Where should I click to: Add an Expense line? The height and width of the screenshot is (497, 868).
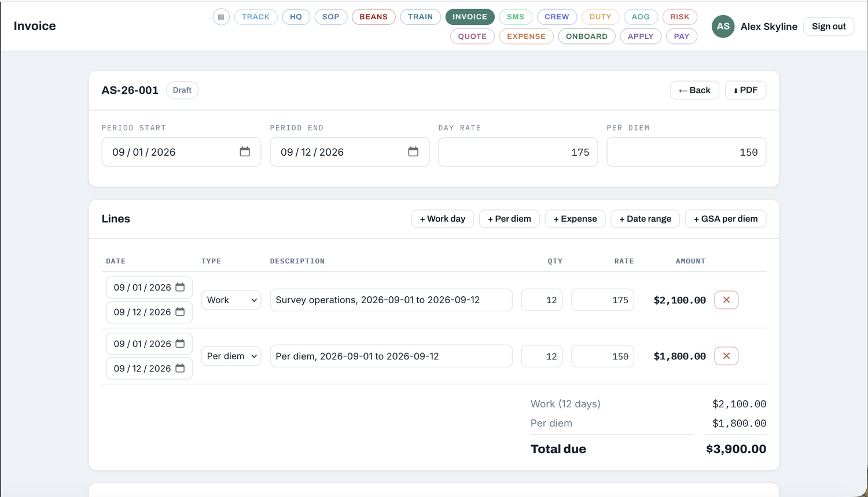tap(575, 219)
